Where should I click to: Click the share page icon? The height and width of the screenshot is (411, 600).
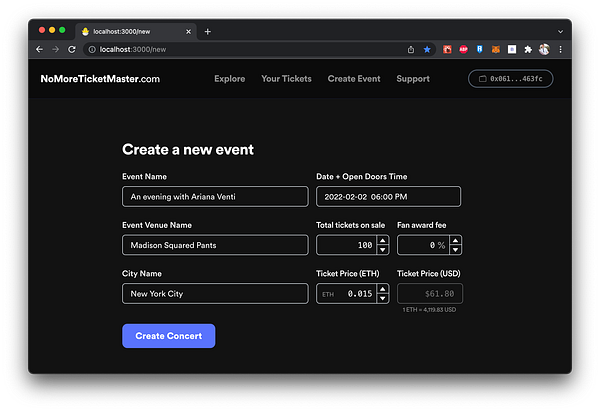pyautogui.click(x=411, y=49)
